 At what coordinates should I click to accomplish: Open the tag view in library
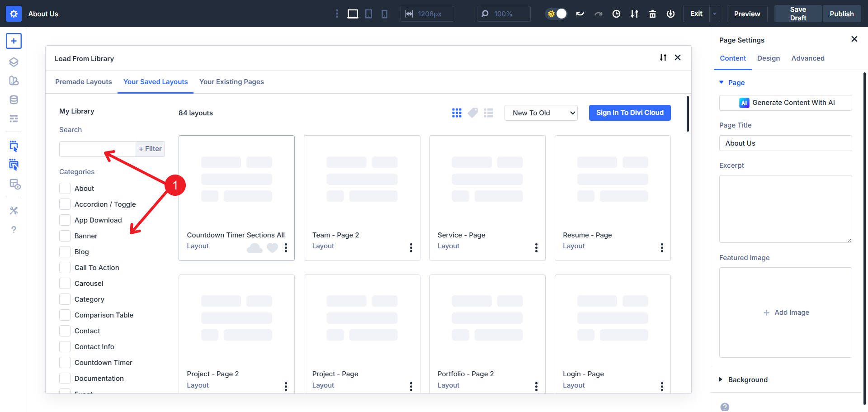pos(472,113)
